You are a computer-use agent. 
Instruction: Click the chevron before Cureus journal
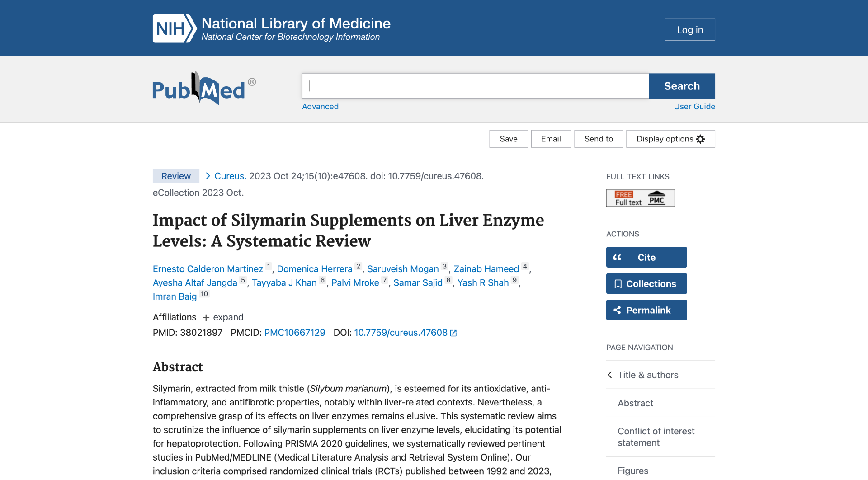(x=208, y=176)
